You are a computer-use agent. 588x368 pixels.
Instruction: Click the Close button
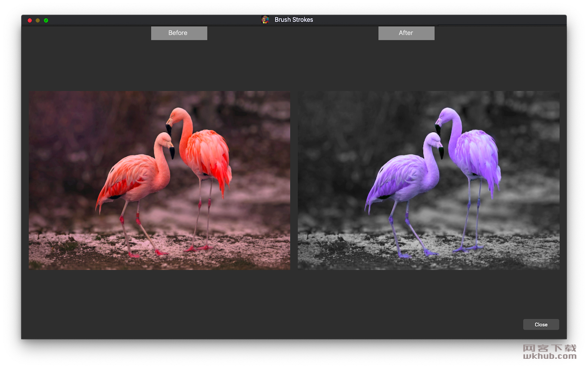pos(541,325)
